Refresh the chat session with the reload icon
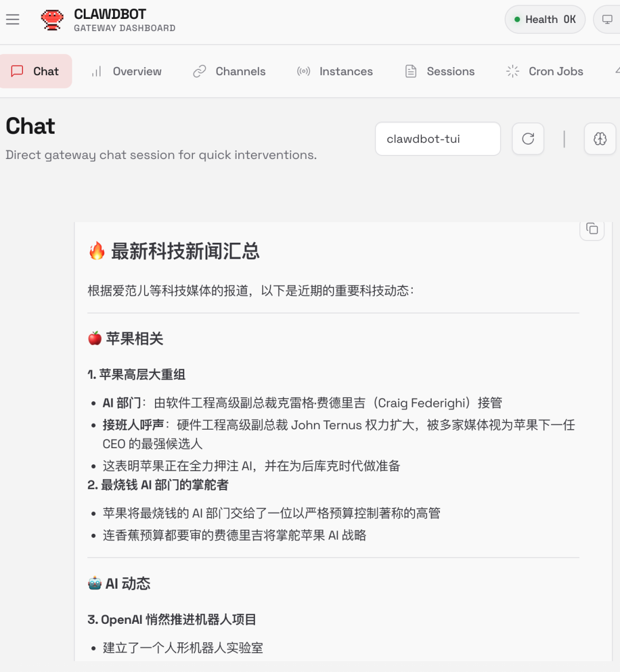Image resolution: width=620 pixels, height=672 pixels. click(528, 138)
